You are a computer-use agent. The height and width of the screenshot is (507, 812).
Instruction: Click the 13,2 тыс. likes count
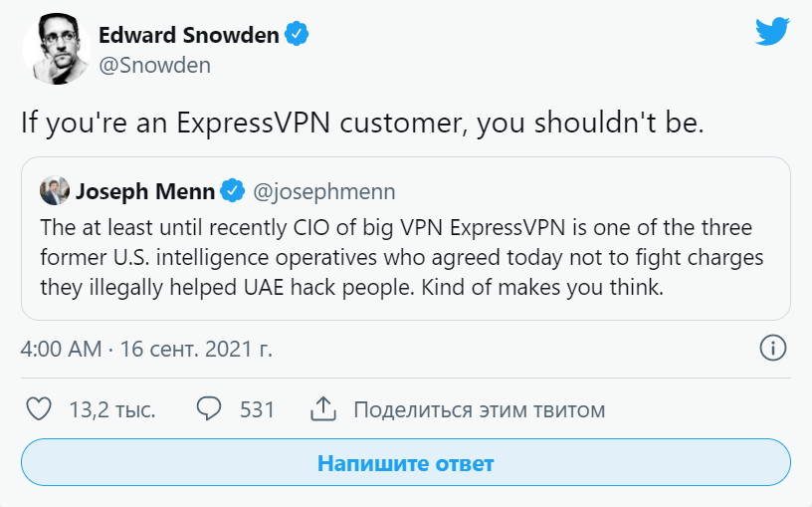point(111,409)
